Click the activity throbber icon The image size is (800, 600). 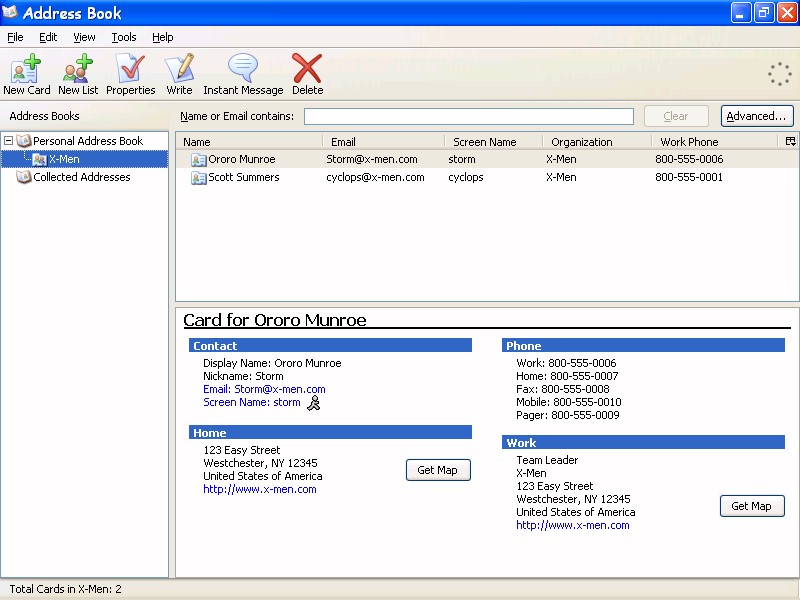point(780,74)
